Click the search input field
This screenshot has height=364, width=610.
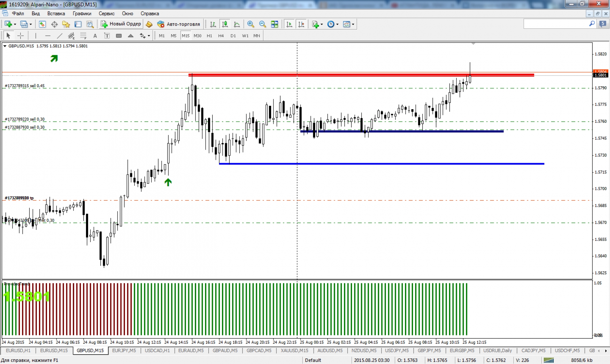556,24
